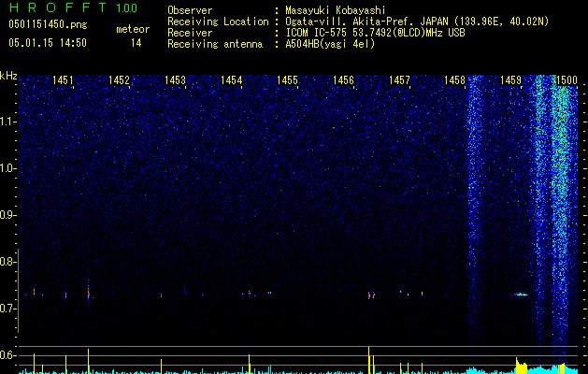Click the 0.8 kHz frequency axis label

tap(8, 262)
